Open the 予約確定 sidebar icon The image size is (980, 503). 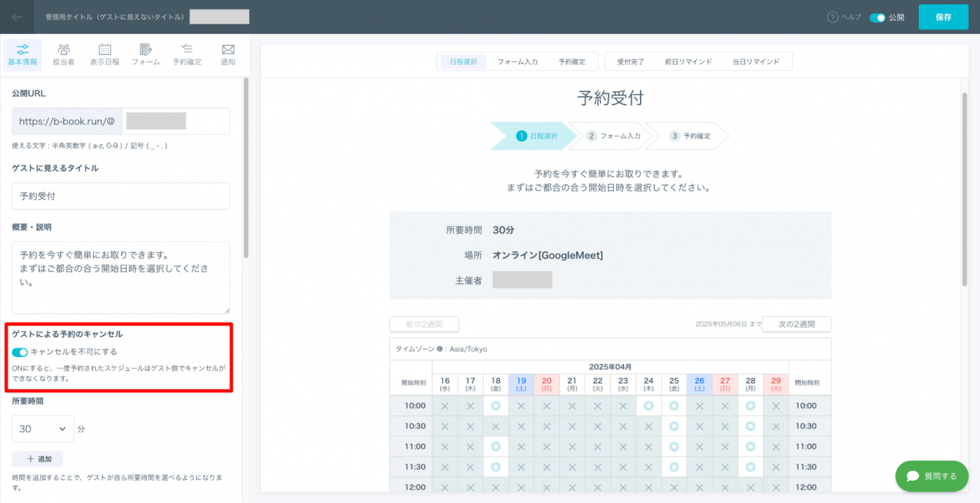(x=186, y=54)
